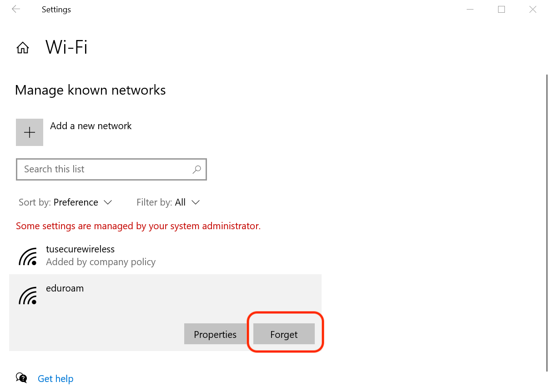
Task: Select the eduroam network name
Action: [65, 288]
